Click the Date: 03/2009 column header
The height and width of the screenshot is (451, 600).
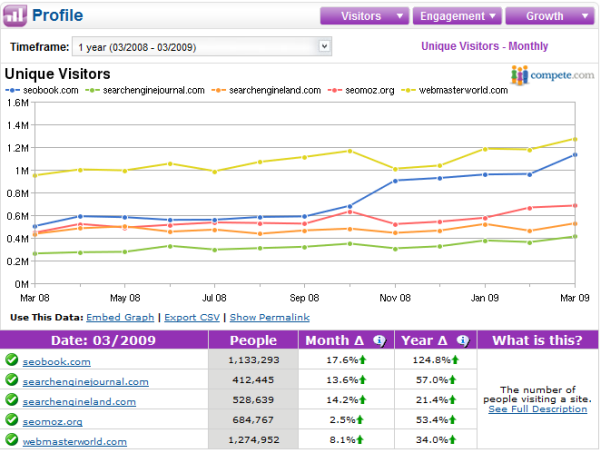(x=104, y=340)
